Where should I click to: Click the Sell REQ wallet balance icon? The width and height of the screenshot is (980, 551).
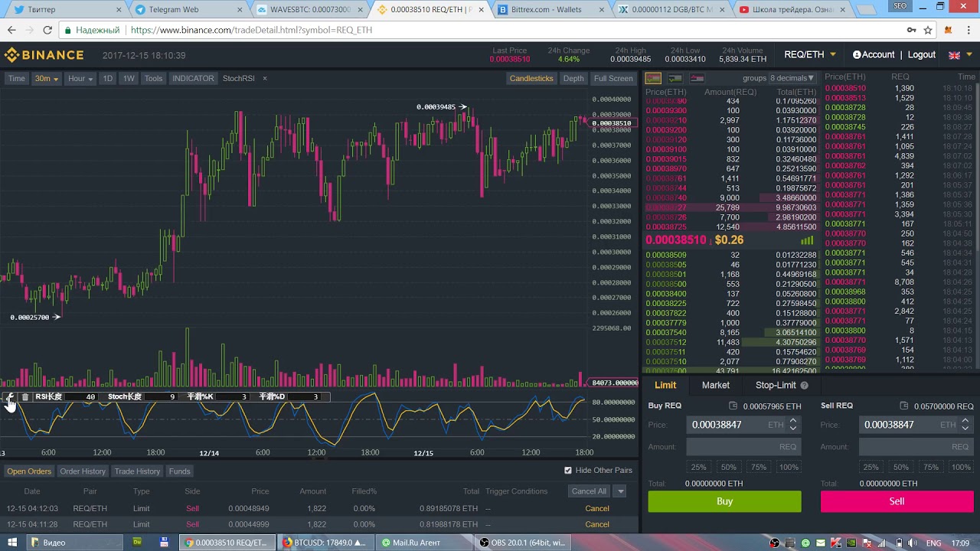point(903,406)
